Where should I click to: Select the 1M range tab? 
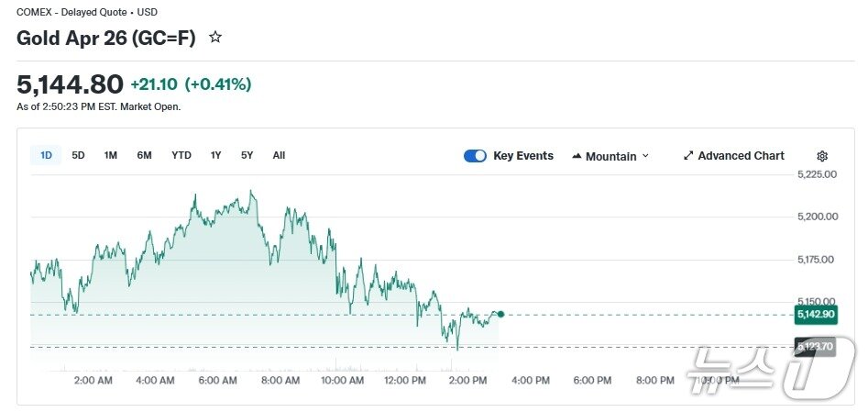110,155
